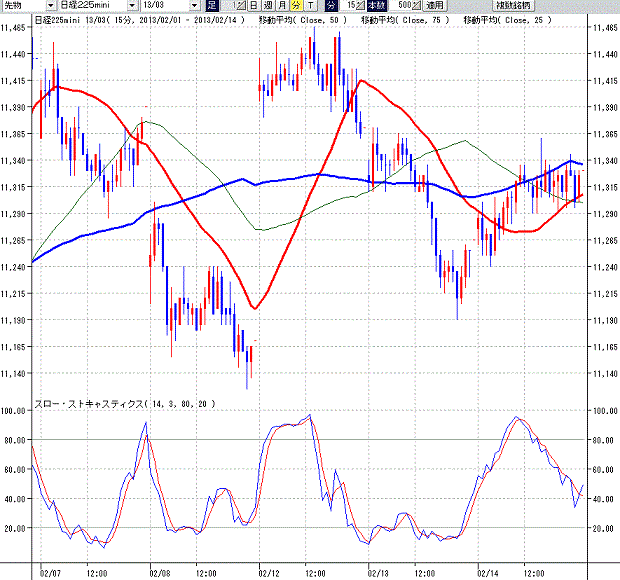This screenshot has width=620, height=580.
Task: Select the highlighted 分 (minute) period button
Action: (x=296, y=5)
